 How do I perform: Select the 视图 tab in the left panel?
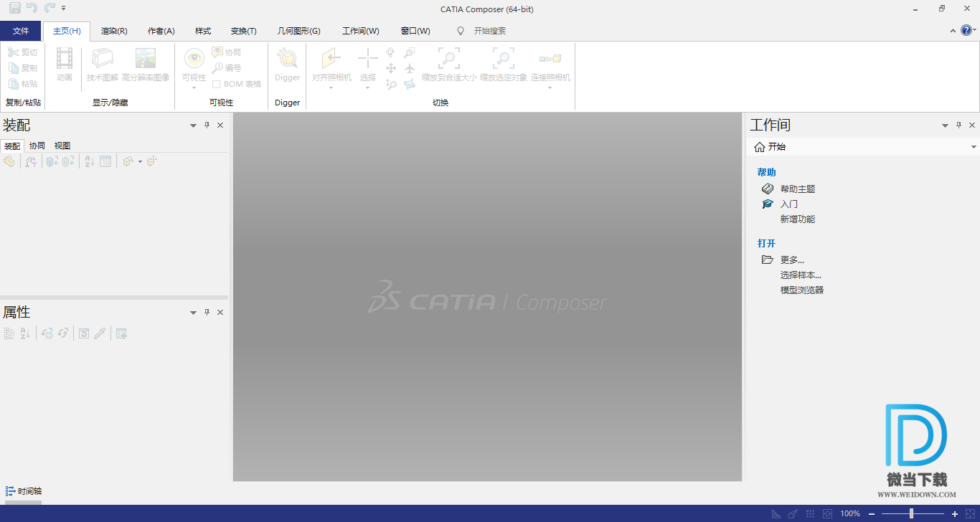(62, 146)
